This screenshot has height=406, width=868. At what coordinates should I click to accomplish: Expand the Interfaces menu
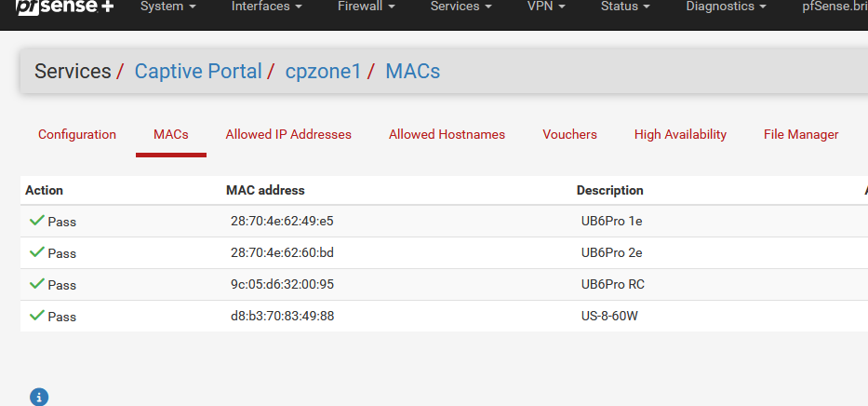[x=266, y=7]
